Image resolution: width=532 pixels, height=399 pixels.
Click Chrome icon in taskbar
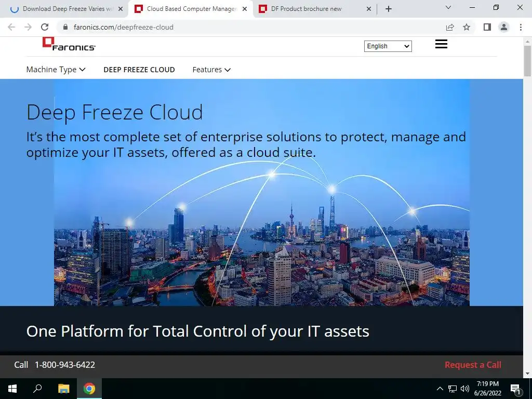pos(89,389)
